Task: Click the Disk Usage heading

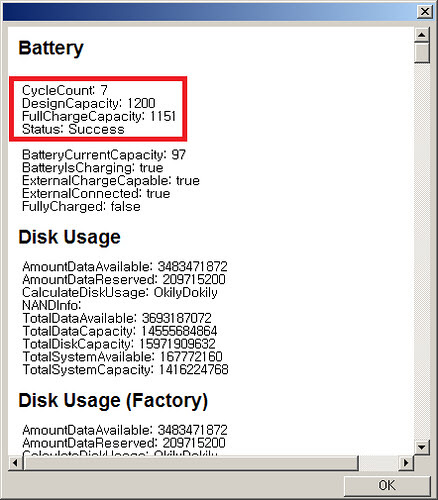Action: 69,237
